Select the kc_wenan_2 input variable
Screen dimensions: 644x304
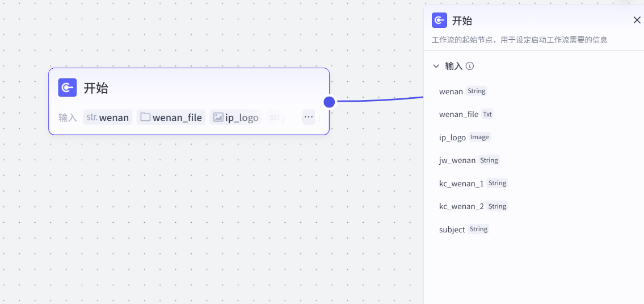pos(461,206)
